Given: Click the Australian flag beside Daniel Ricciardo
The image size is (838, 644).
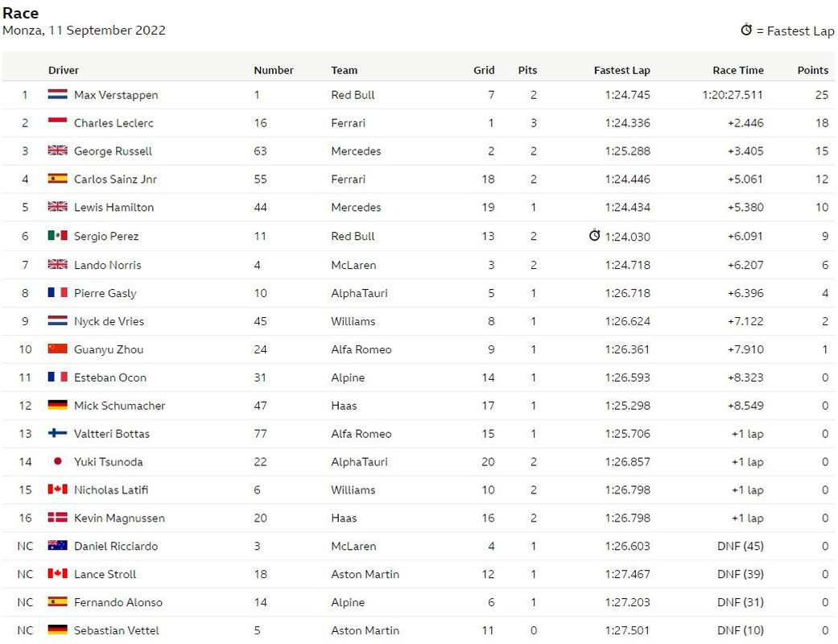Looking at the screenshot, I should point(57,546).
